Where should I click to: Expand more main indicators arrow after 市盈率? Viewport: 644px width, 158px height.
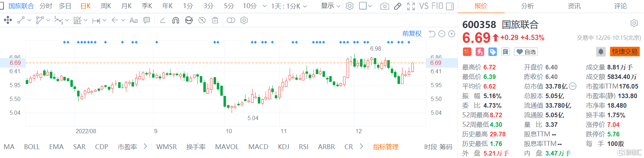pyautogui.click(x=145, y=146)
